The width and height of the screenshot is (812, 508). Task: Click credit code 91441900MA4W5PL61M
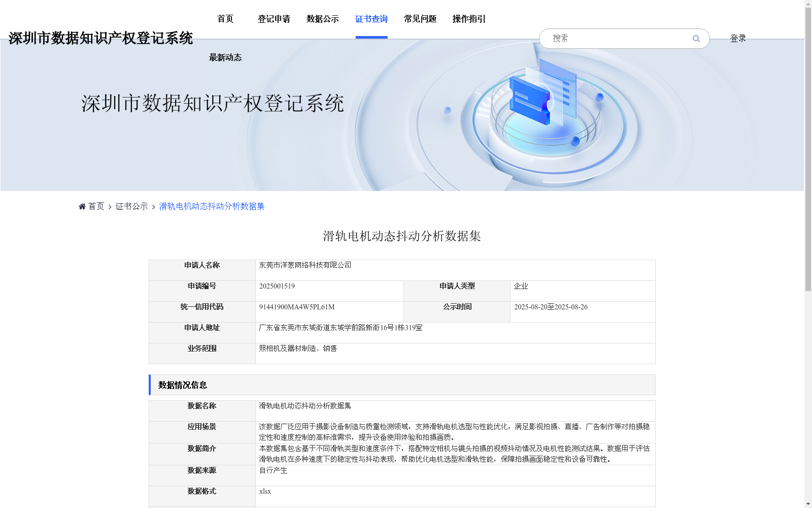(297, 307)
